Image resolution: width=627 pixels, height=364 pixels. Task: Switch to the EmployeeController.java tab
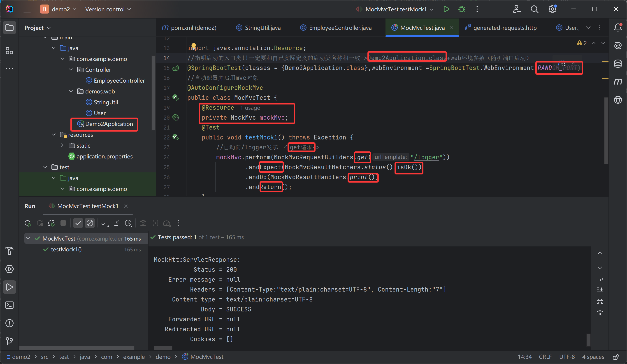(x=340, y=28)
